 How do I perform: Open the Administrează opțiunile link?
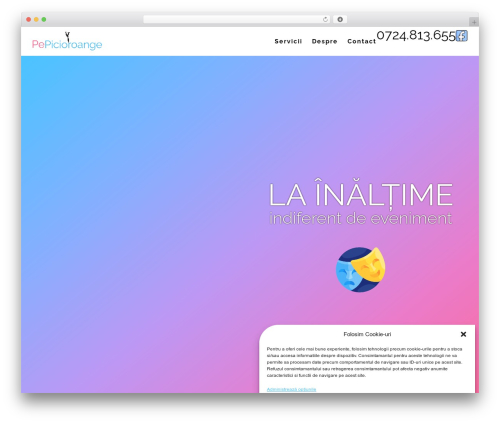(291, 389)
